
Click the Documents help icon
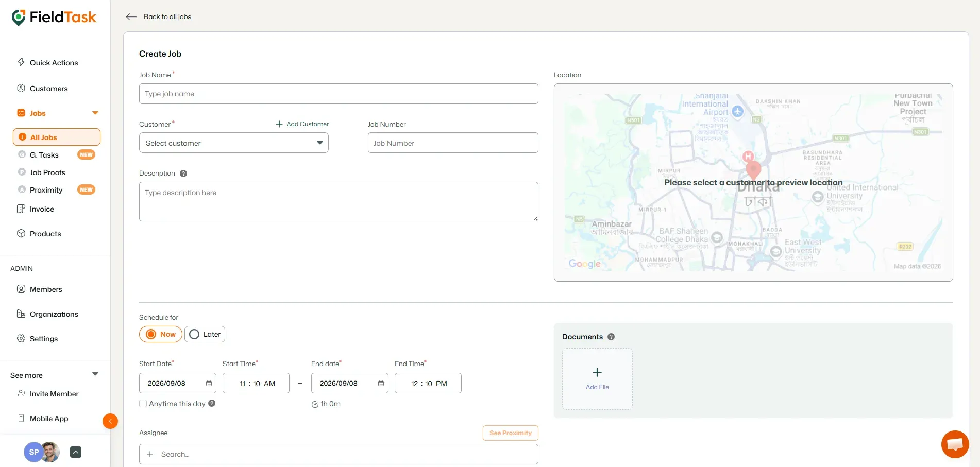pos(611,337)
